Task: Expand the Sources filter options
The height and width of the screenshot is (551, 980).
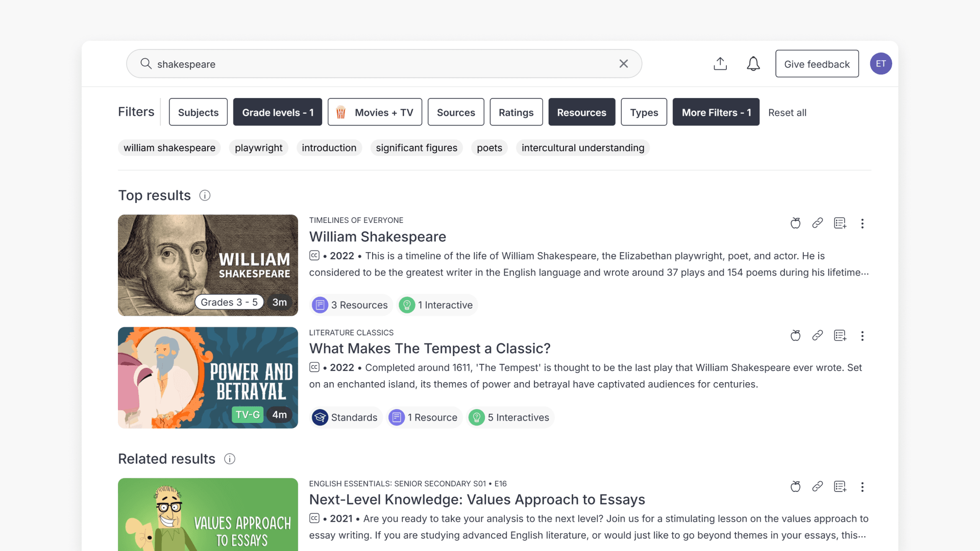Action: [x=456, y=112]
